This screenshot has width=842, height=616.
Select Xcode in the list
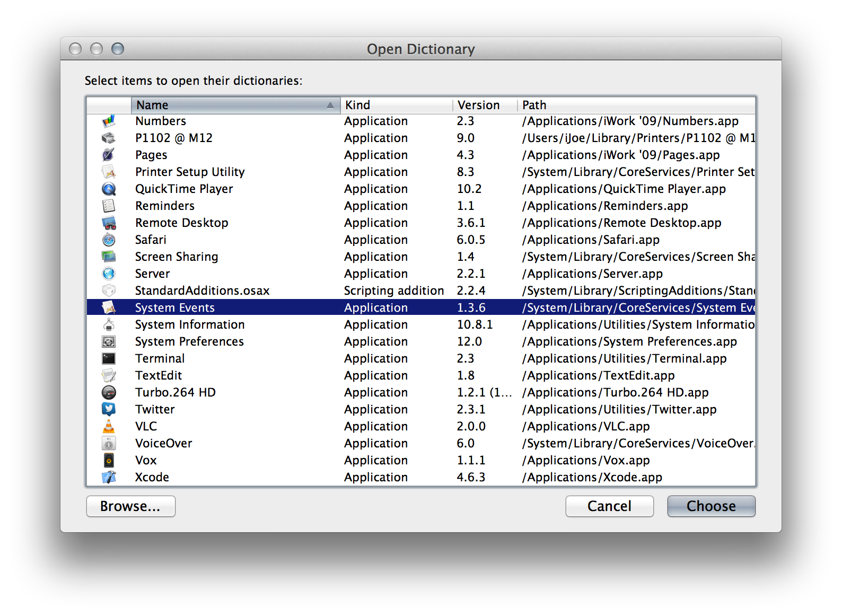pyautogui.click(x=152, y=477)
